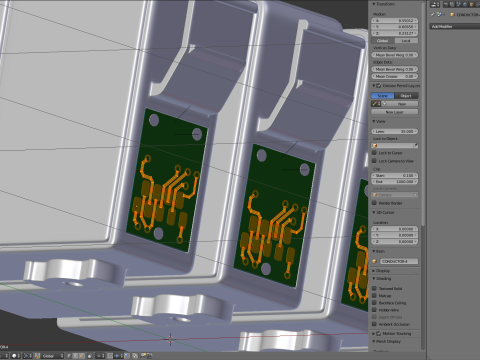Image resolution: width=480 pixels, height=360 pixels.
Task: Switch to vertex select mode
Action: (68, 356)
